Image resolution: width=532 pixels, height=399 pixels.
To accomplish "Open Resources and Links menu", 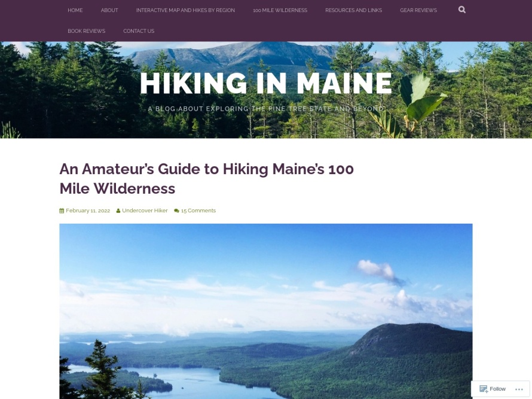I will pyautogui.click(x=353, y=10).
